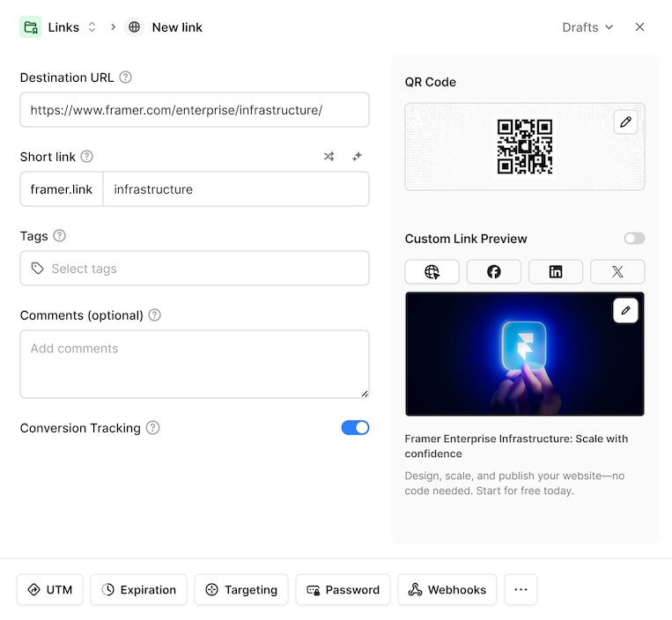
Task: Open the framer.link domain selector
Action: (x=62, y=189)
